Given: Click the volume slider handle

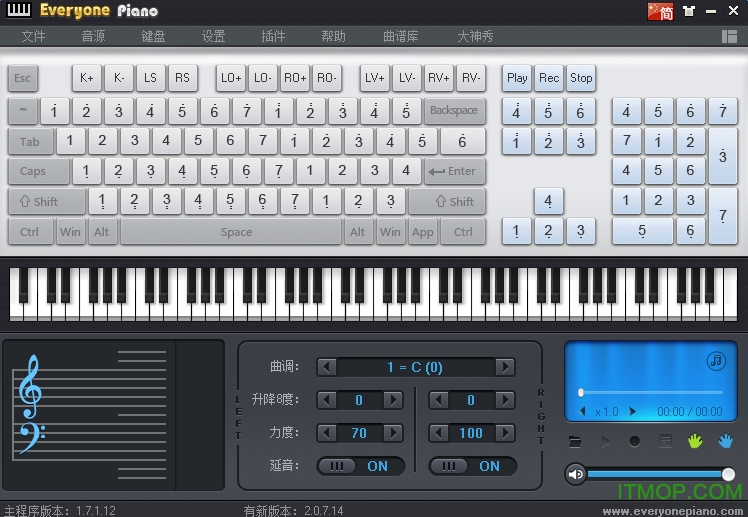Looking at the screenshot, I should 728,474.
